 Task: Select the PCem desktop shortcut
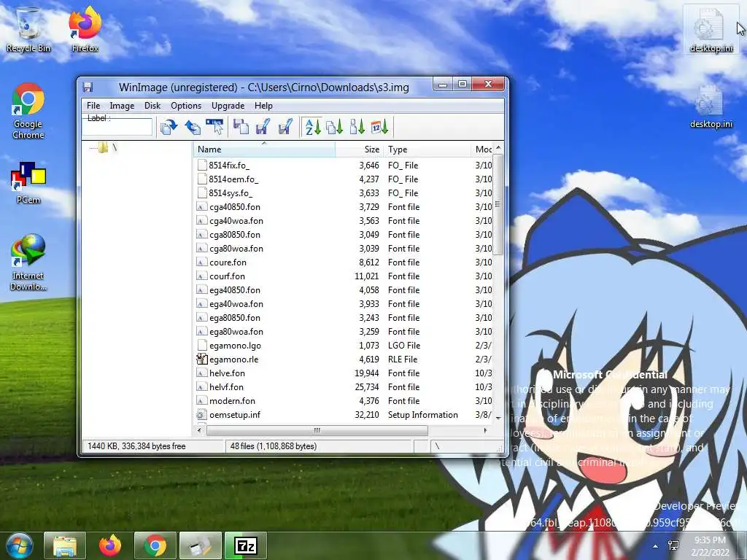click(28, 183)
